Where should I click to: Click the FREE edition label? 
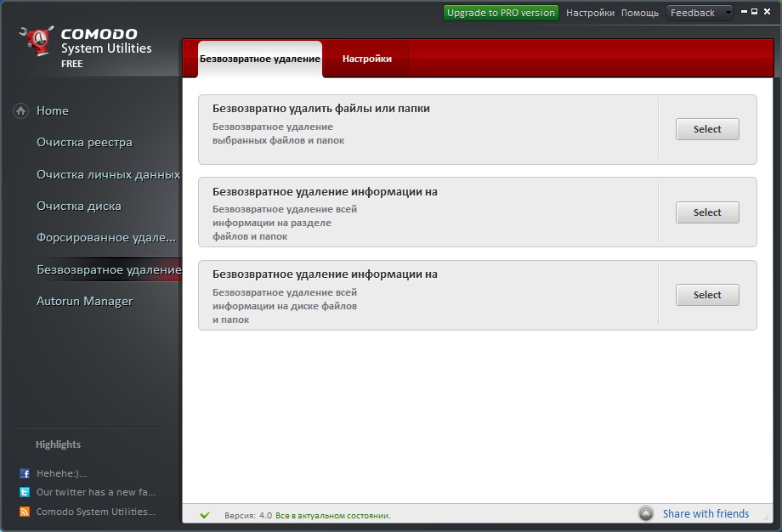click(x=71, y=64)
